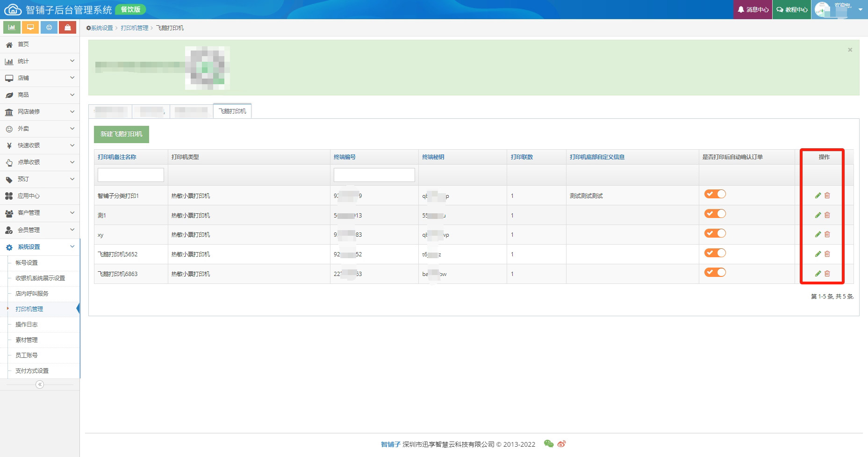Click the 新建飞鹅打印机 button
Image resolution: width=868 pixels, height=457 pixels.
pos(122,134)
